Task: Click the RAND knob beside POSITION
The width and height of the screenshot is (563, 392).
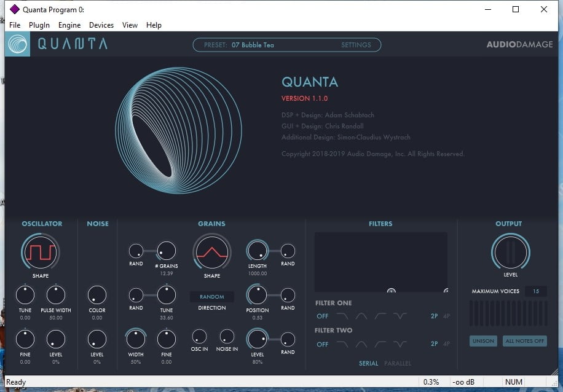Action: point(288,295)
